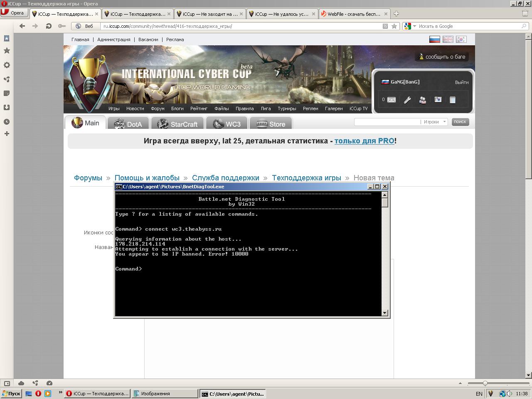Click the RSS feed icon in address bar
Image resolution: width=532 pixels, height=399 pixels.
(x=385, y=26)
